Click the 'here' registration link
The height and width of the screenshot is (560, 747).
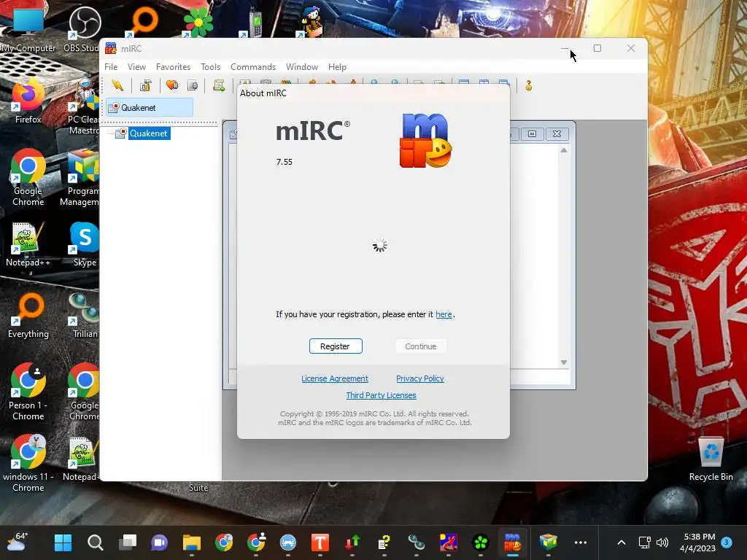point(444,314)
